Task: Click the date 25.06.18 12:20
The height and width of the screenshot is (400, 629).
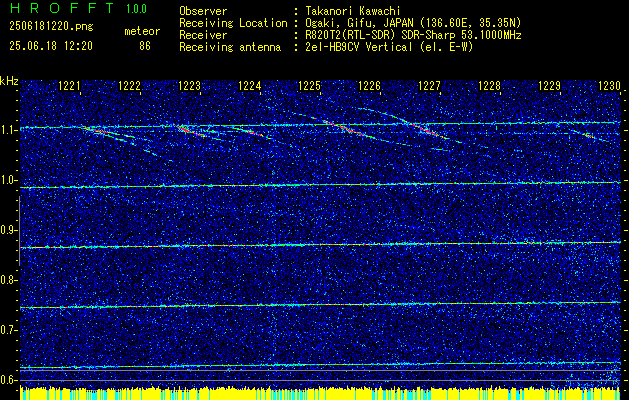Action: coord(51,46)
